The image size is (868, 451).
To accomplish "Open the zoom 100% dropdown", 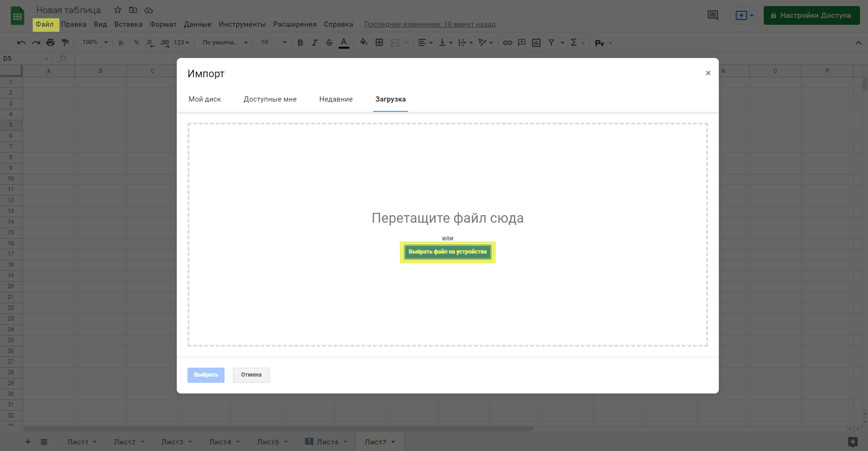I will tap(95, 43).
